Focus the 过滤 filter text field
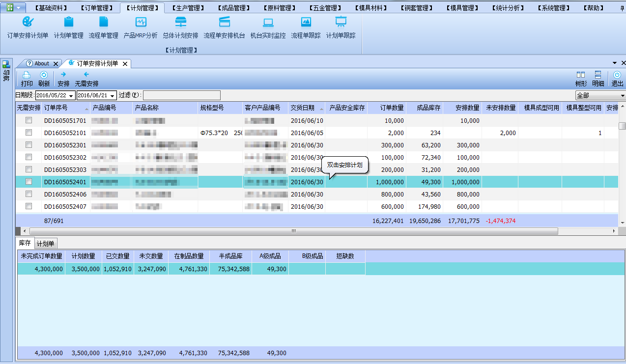The height and width of the screenshot is (364, 626). click(x=181, y=95)
